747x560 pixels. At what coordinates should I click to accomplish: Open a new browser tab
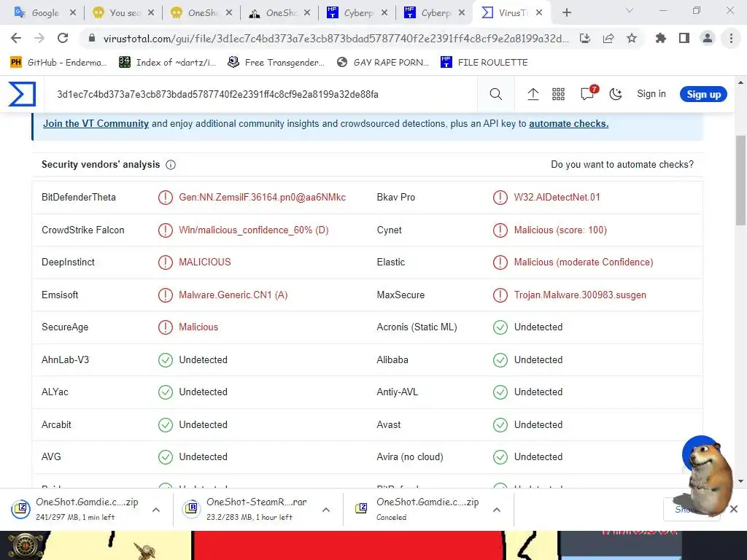[566, 13]
